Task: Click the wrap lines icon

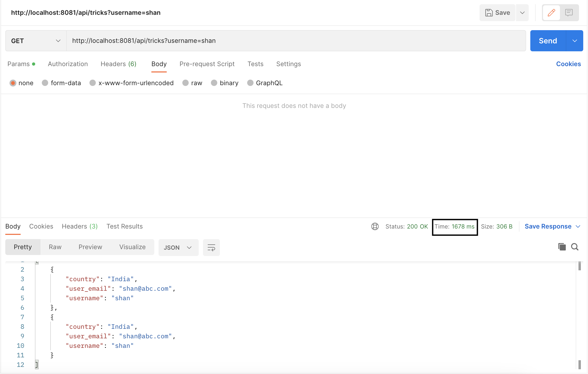Action: pos(211,248)
